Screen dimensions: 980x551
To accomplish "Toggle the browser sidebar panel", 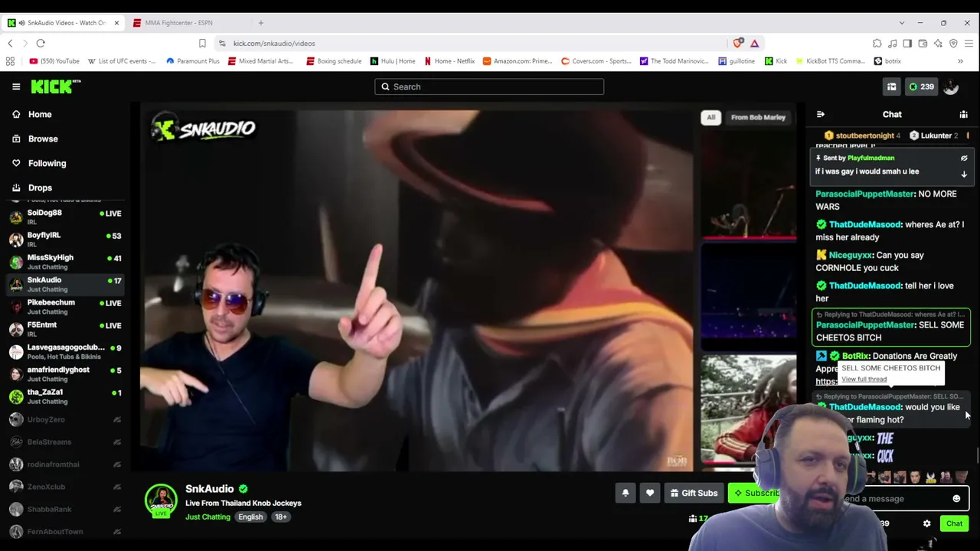I will (x=907, y=44).
